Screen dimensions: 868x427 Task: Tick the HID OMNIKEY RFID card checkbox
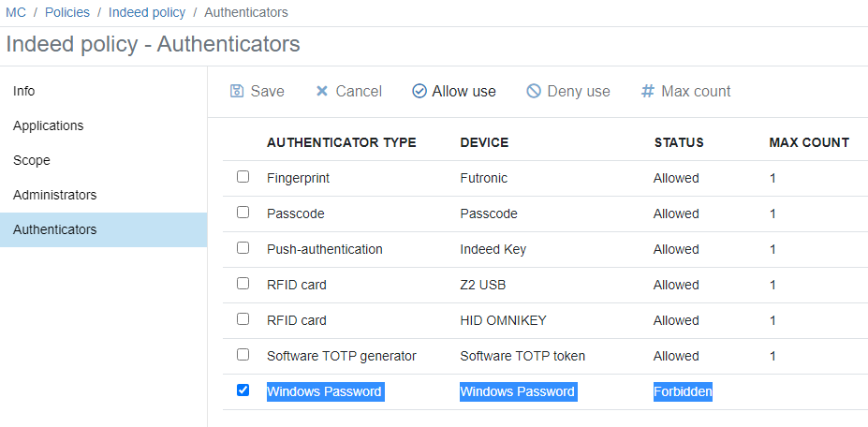(x=243, y=319)
